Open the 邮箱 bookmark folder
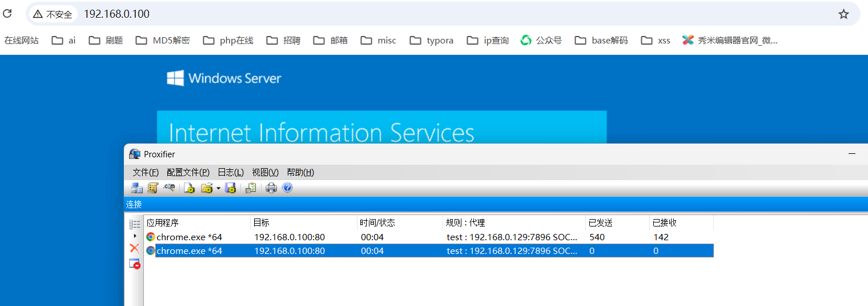The width and height of the screenshot is (868, 306). pos(330,40)
